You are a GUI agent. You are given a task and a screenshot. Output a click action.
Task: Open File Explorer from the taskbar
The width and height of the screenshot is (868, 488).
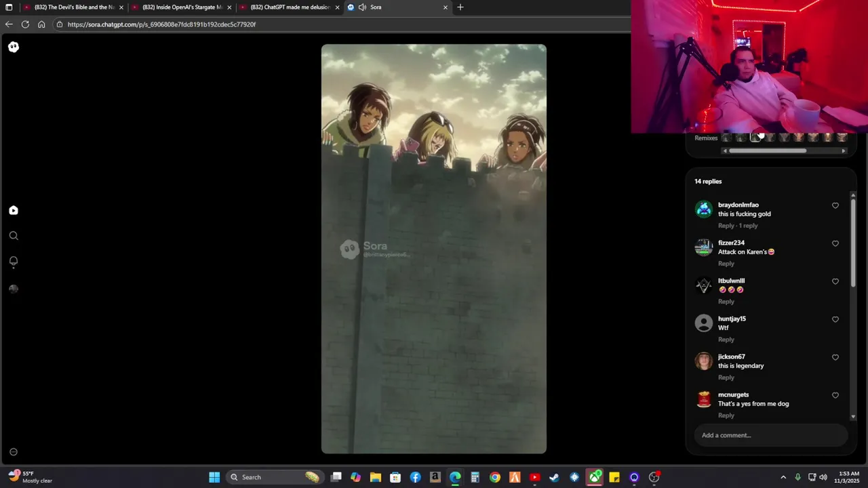(x=375, y=477)
